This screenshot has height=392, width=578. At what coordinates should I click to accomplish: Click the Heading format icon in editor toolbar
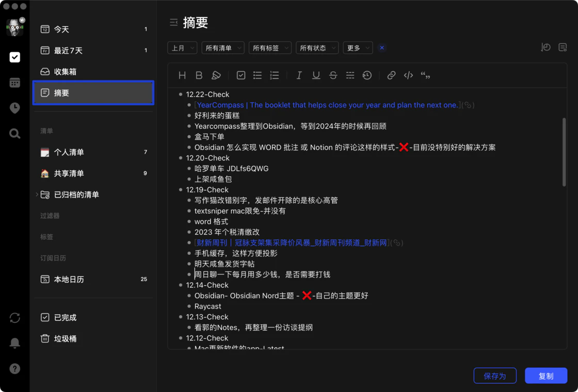coord(182,75)
